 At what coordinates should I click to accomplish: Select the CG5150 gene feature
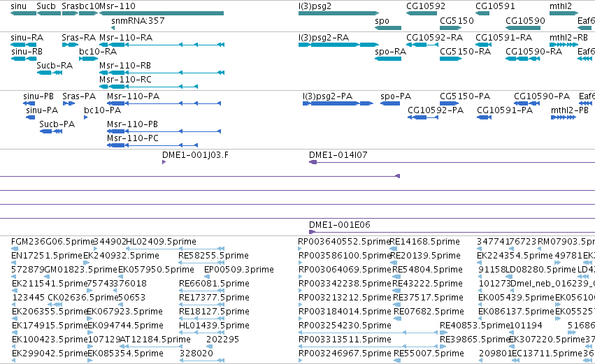(x=450, y=28)
